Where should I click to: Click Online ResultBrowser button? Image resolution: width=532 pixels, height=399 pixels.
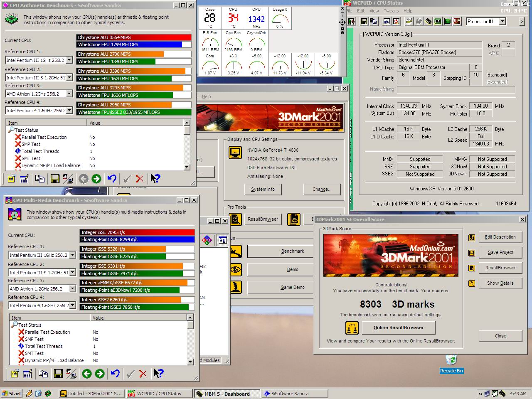pos(399,328)
